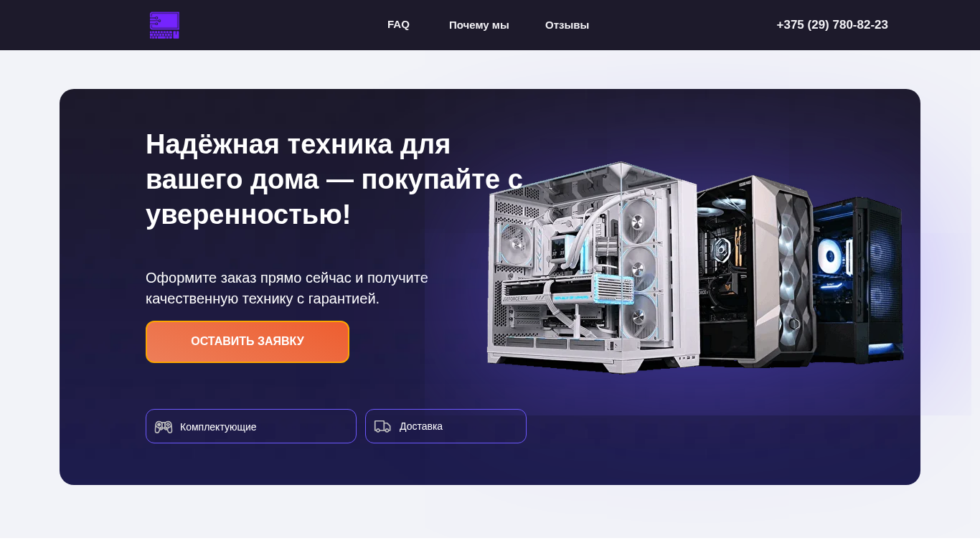
Task: Click the ОСТАВИТЬ ЗАЯВКУ button
Action: pyautogui.click(x=248, y=342)
